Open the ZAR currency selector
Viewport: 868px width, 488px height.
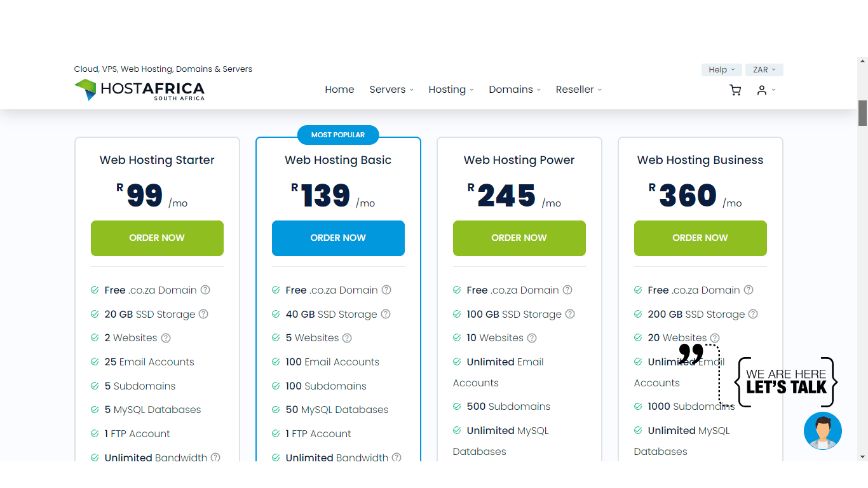764,70
